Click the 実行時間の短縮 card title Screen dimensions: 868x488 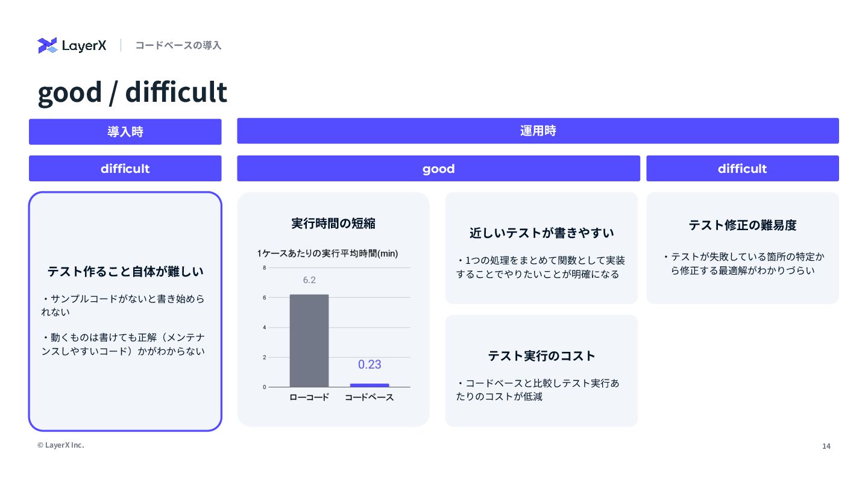click(x=333, y=224)
